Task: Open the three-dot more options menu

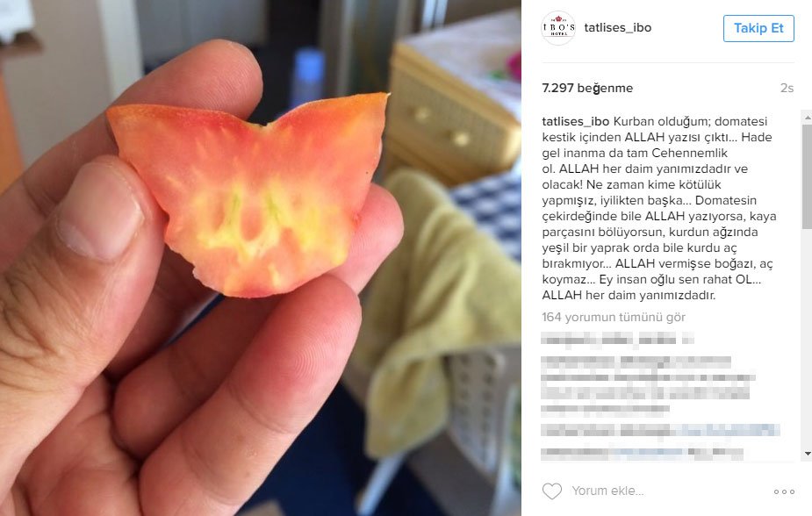Action: click(x=784, y=491)
